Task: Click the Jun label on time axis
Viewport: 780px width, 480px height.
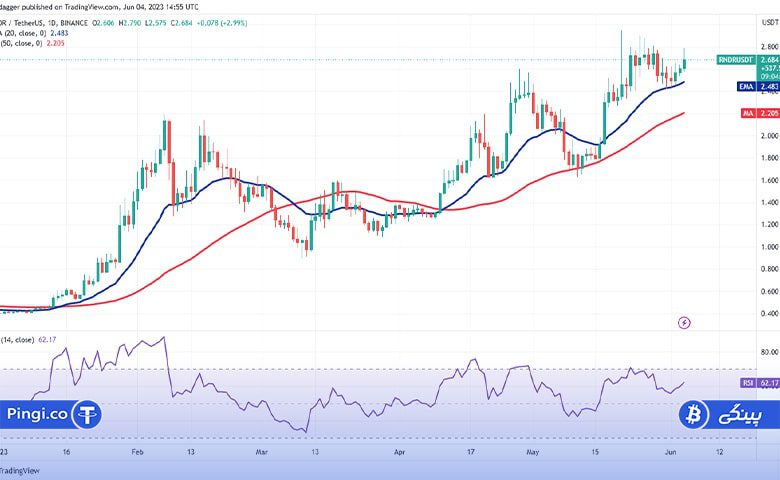Action: pyautogui.click(x=671, y=452)
